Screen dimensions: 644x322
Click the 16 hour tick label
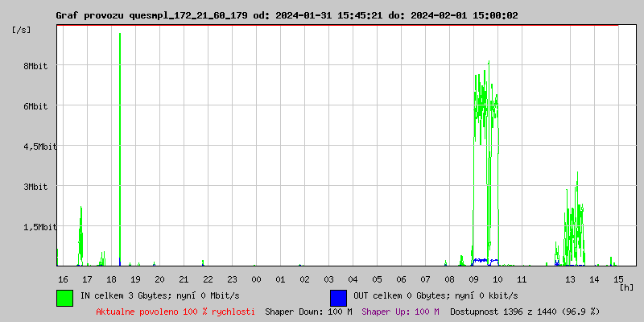point(63,279)
